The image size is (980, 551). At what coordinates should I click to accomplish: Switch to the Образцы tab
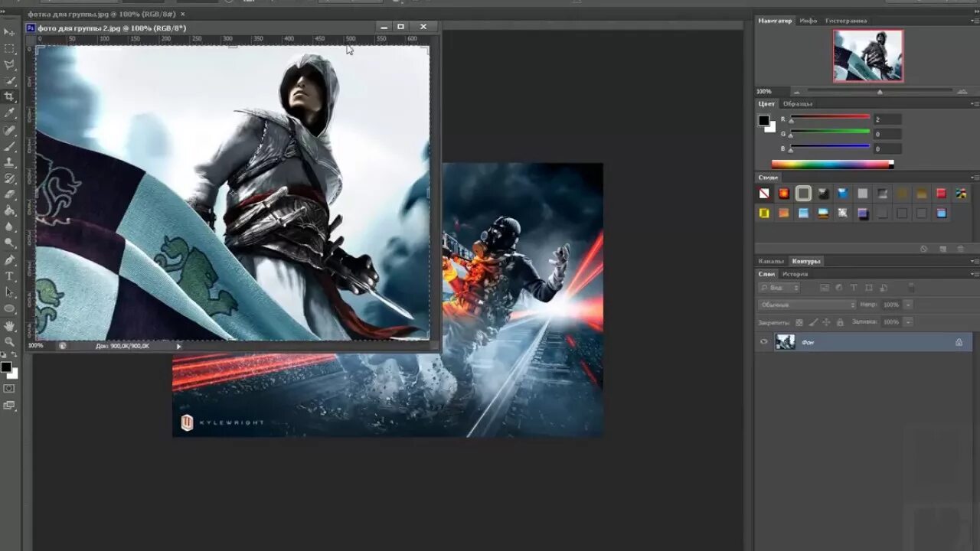(797, 103)
